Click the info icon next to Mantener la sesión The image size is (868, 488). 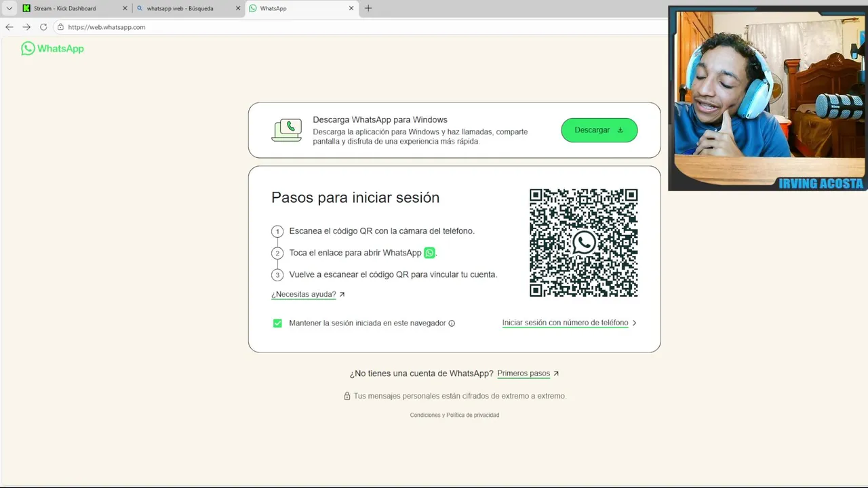452,323
